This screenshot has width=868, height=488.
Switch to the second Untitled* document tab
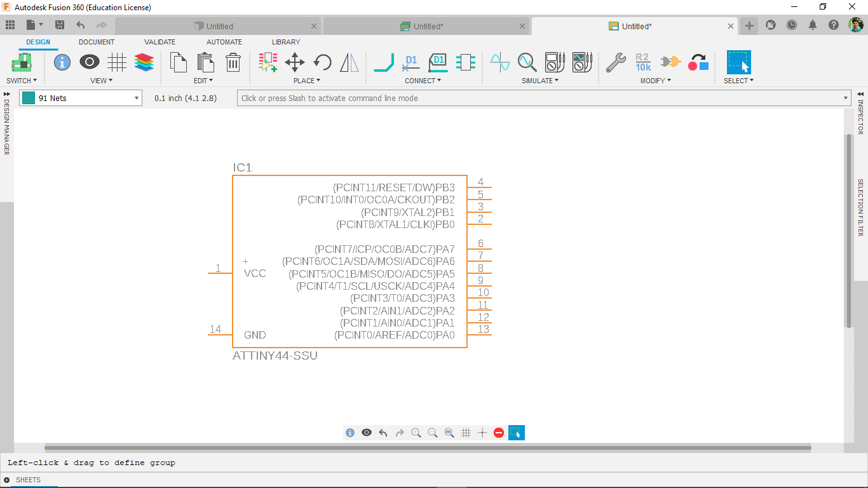click(426, 26)
